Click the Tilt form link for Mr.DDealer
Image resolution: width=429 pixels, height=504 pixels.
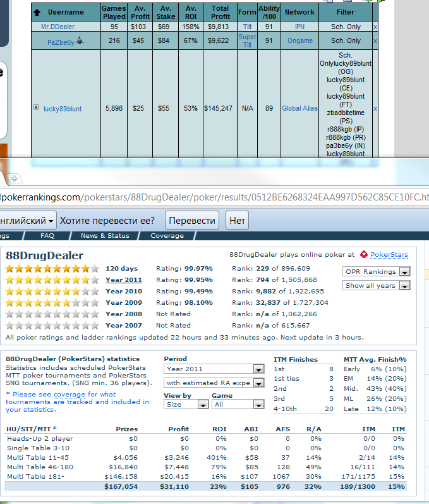(247, 27)
